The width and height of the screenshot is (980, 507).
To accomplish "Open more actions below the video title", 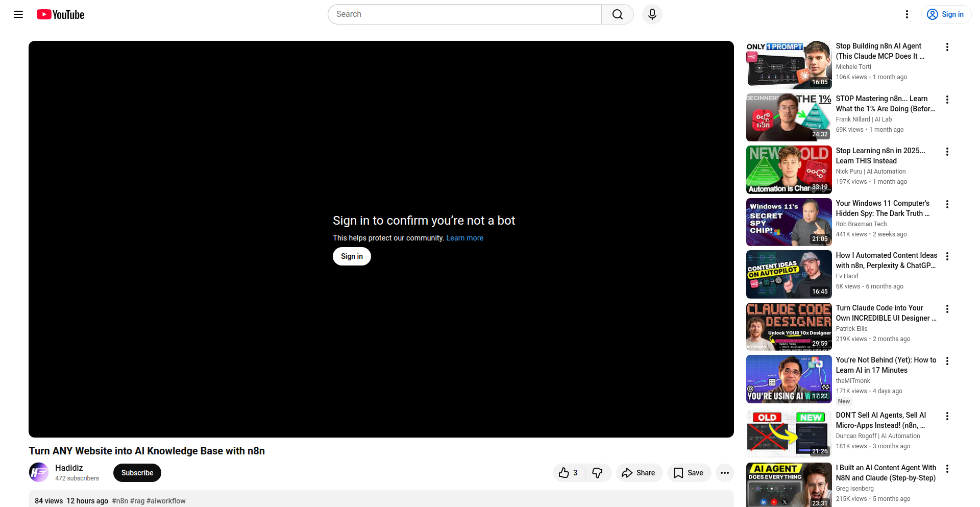I will tap(724, 473).
